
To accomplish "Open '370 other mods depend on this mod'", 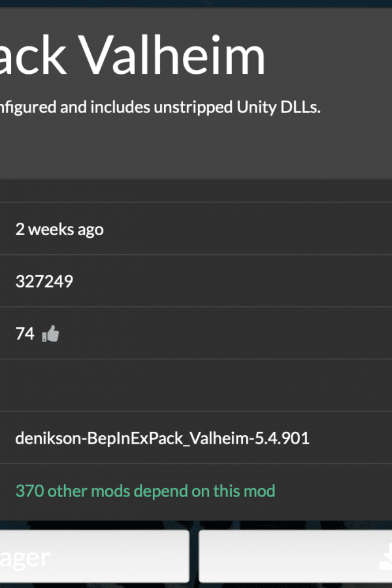I will point(145,491).
